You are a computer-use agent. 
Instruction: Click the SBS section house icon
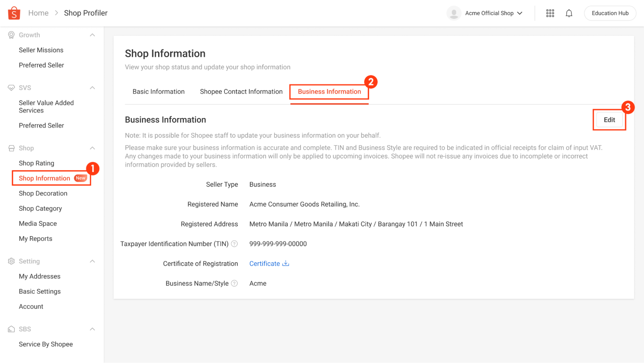11,329
